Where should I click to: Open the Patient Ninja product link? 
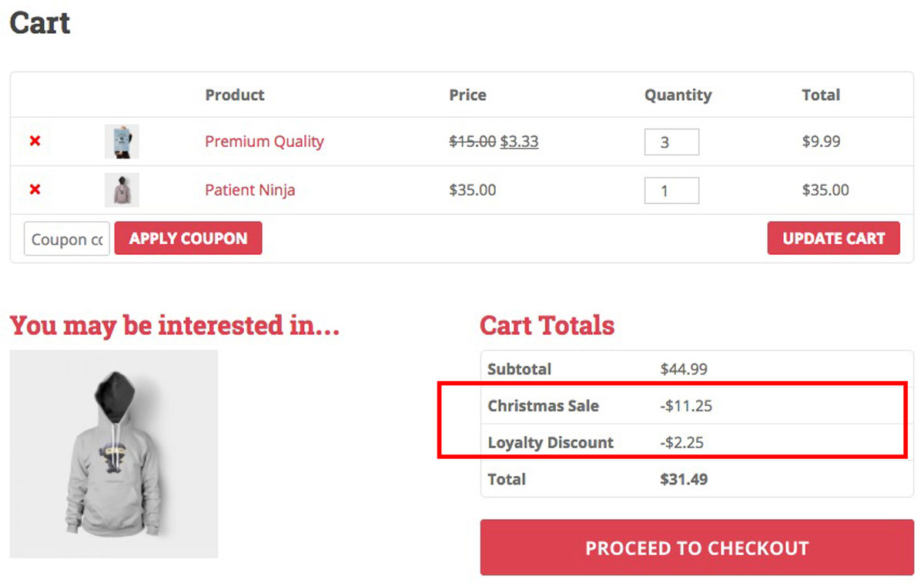[x=249, y=189]
